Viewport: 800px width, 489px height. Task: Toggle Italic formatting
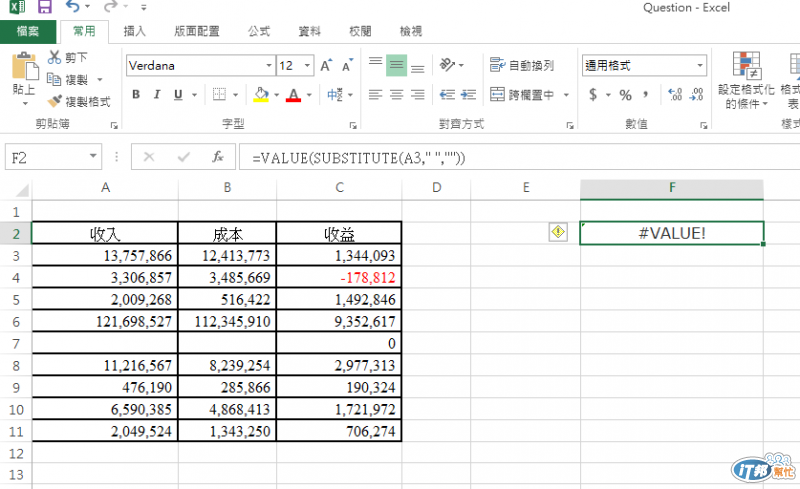point(157,94)
